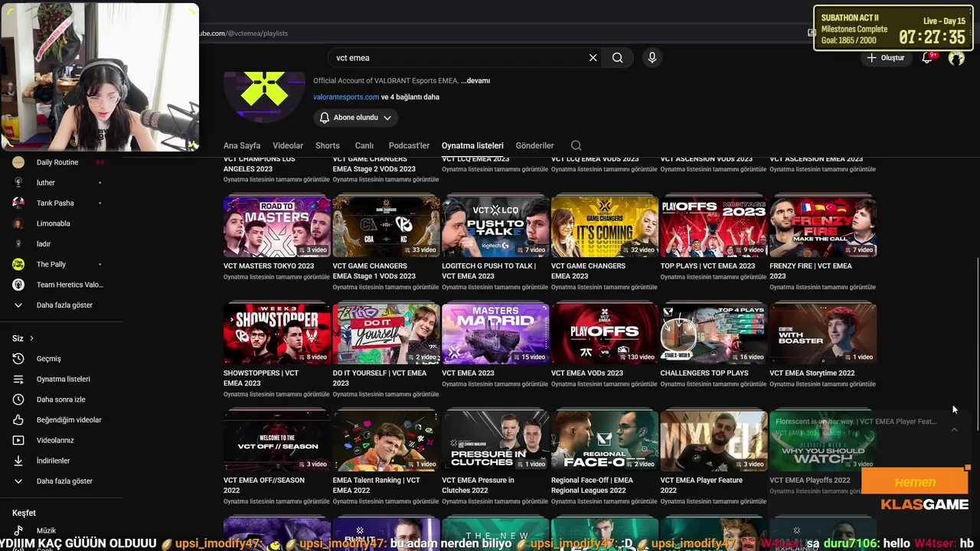Open SHOWSTOPPERS playlist thumbnail

pos(277,334)
